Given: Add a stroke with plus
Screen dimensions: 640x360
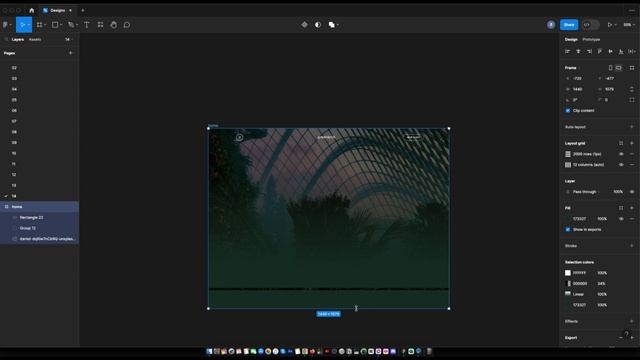Looking at the screenshot, I should [632, 246].
